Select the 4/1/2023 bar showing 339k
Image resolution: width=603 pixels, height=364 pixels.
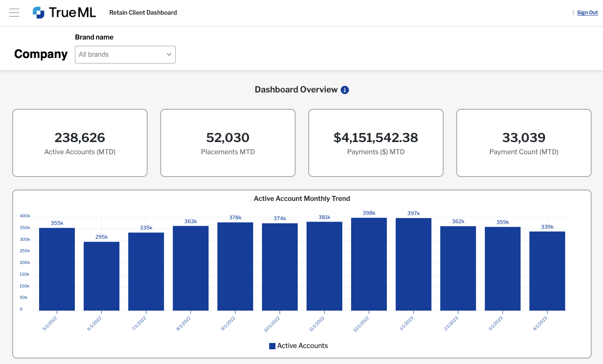pos(547,271)
